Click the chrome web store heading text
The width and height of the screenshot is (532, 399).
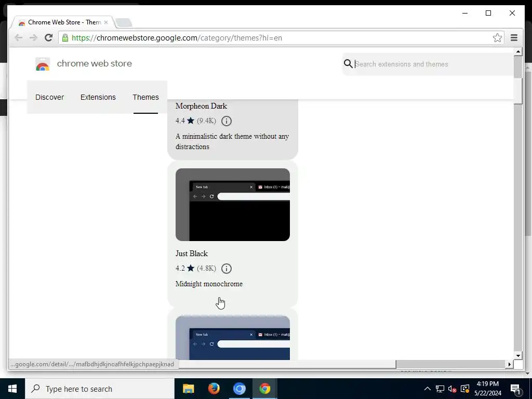click(95, 63)
